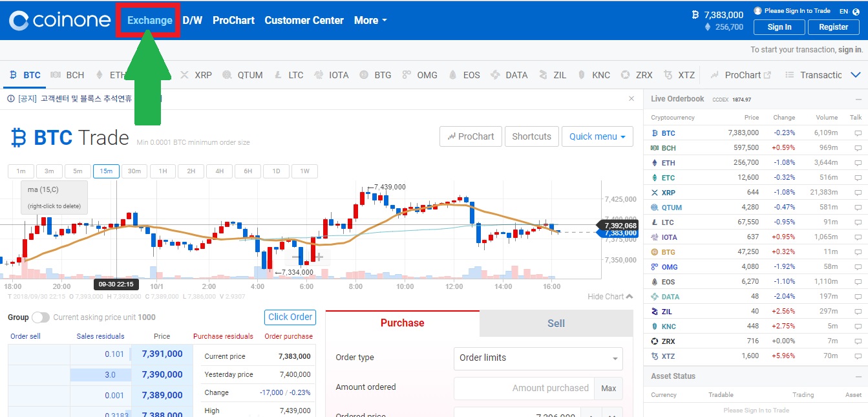Click the Sign In button
Image resolution: width=868 pixels, height=417 pixels.
779,27
